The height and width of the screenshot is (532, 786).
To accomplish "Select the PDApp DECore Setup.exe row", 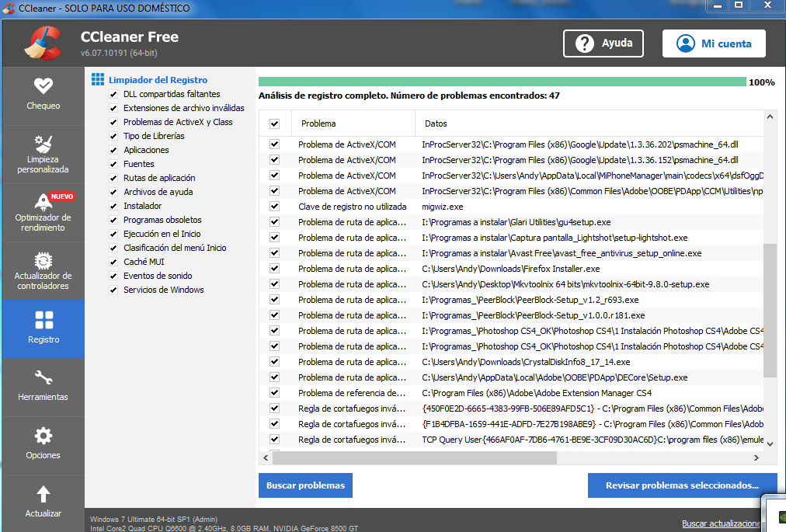I will pyautogui.click(x=511, y=377).
